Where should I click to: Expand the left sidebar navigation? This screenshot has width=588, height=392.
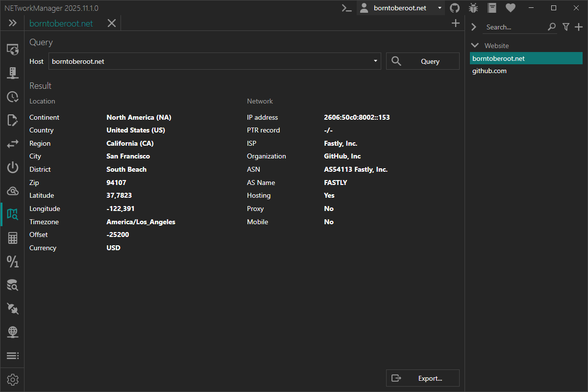click(13, 23)
